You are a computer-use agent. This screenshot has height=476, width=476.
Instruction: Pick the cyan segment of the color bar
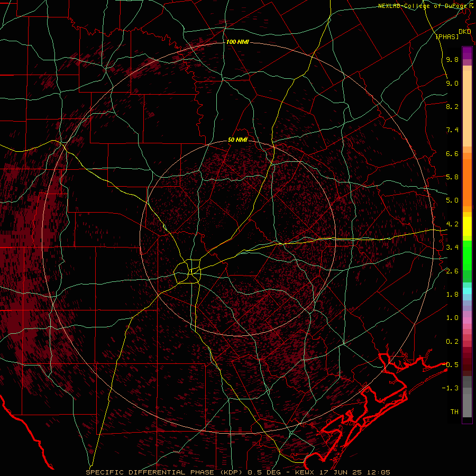click(x=467, y=290)
